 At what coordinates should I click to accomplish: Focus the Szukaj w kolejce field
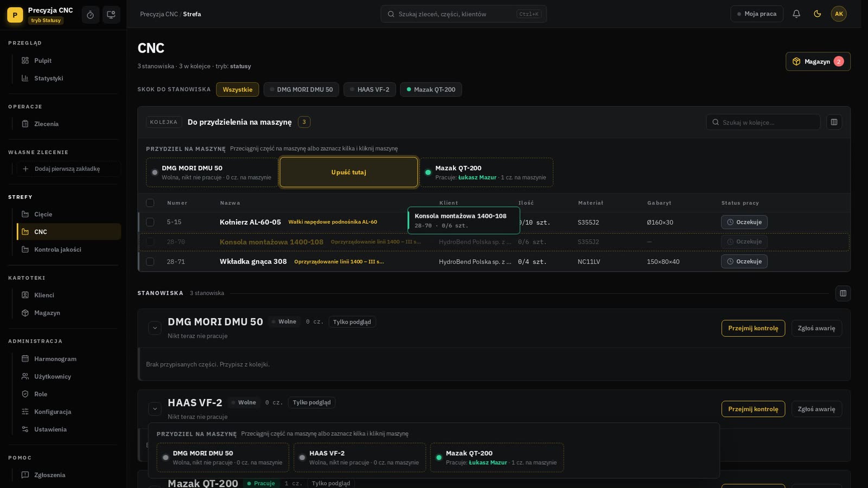coord(763,122)
